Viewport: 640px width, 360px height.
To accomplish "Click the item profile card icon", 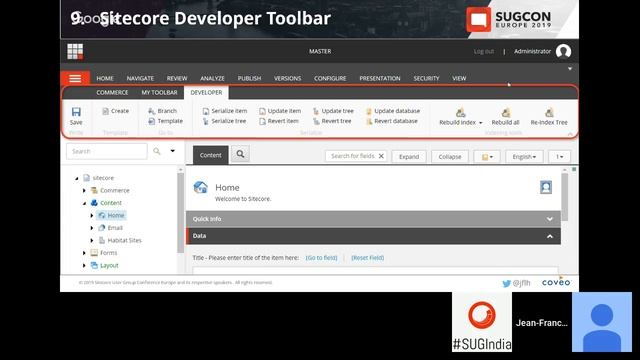I will coord(546,187).
